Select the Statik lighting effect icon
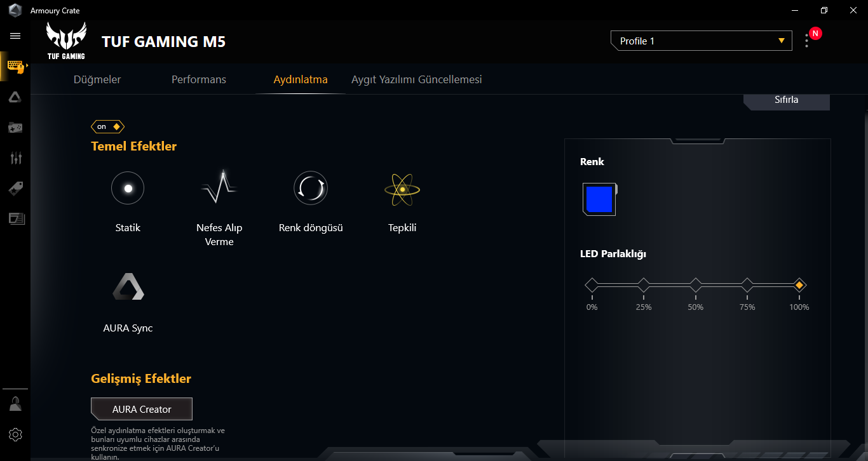This screenshot has width=868, height=461. click(x=128, y=189)
